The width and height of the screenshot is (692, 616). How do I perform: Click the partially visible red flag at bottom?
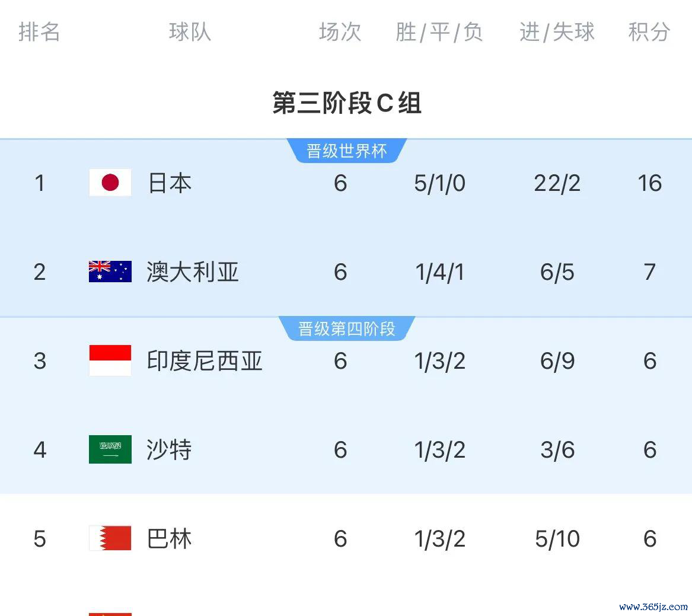(110, 614)
